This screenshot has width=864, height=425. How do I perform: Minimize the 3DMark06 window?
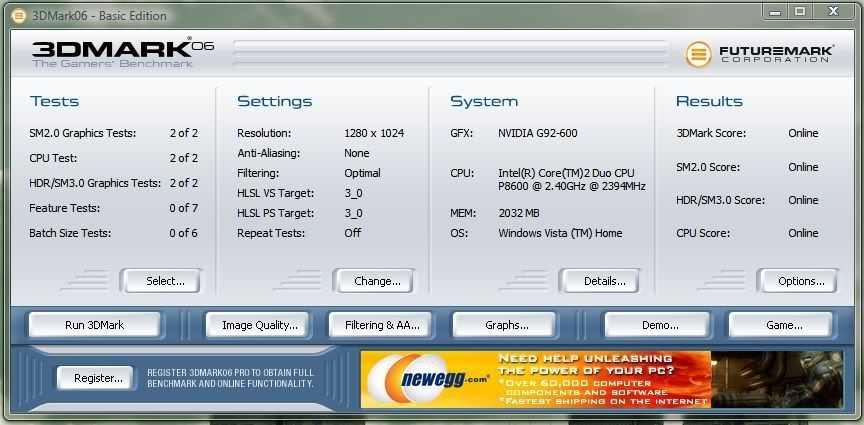[x=776, y=12]
